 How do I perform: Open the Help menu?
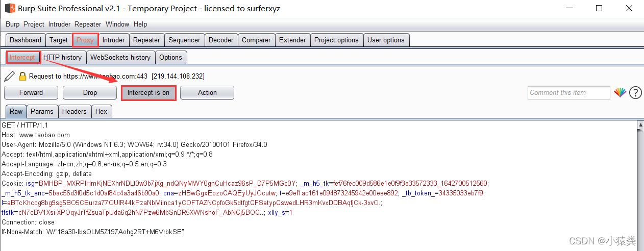click(x=140, y=24)
